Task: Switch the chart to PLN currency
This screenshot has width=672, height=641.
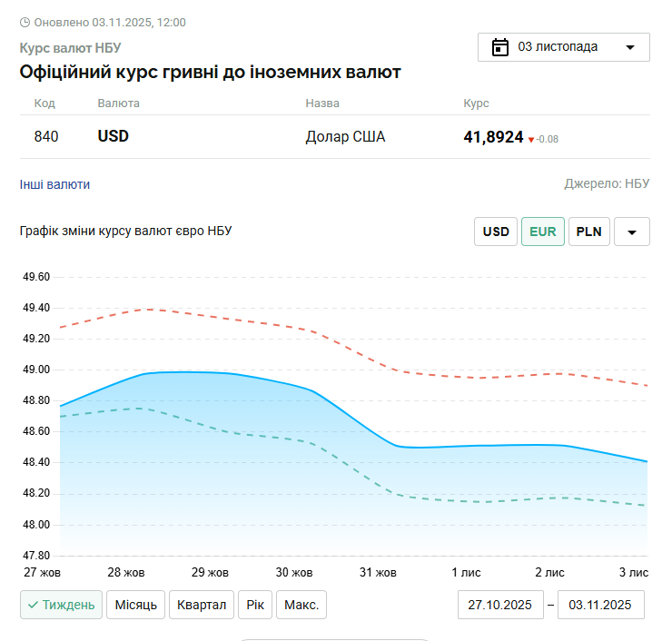Action: point(589,232)
